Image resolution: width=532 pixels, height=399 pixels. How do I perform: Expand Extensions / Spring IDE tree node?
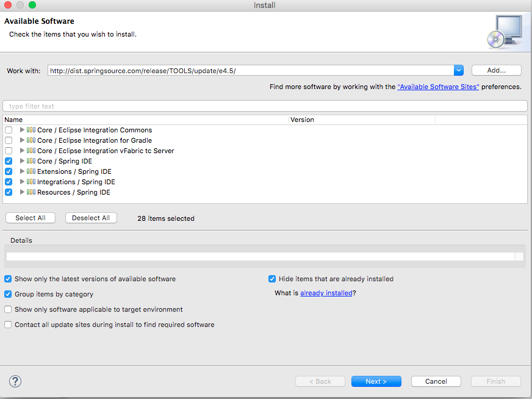(22, 171)
